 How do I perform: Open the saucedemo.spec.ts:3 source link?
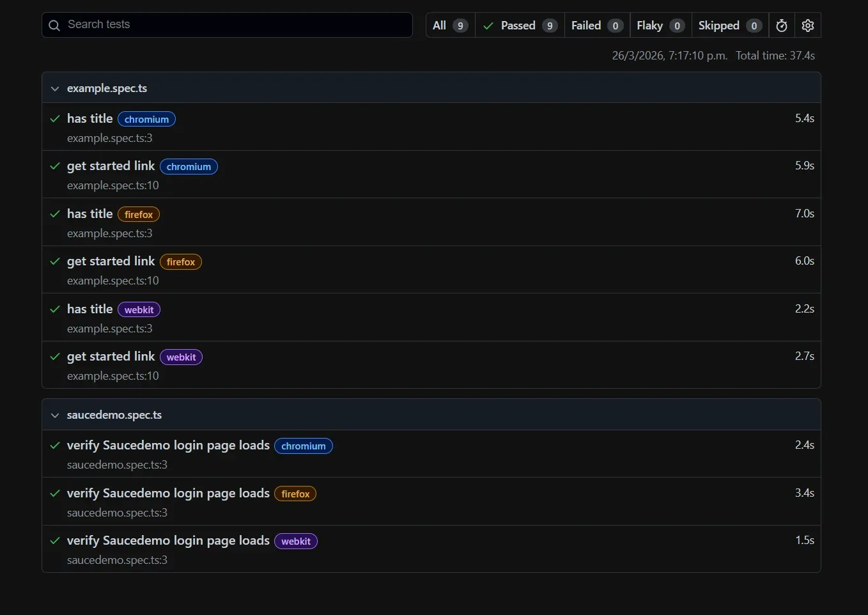point(117,465)
